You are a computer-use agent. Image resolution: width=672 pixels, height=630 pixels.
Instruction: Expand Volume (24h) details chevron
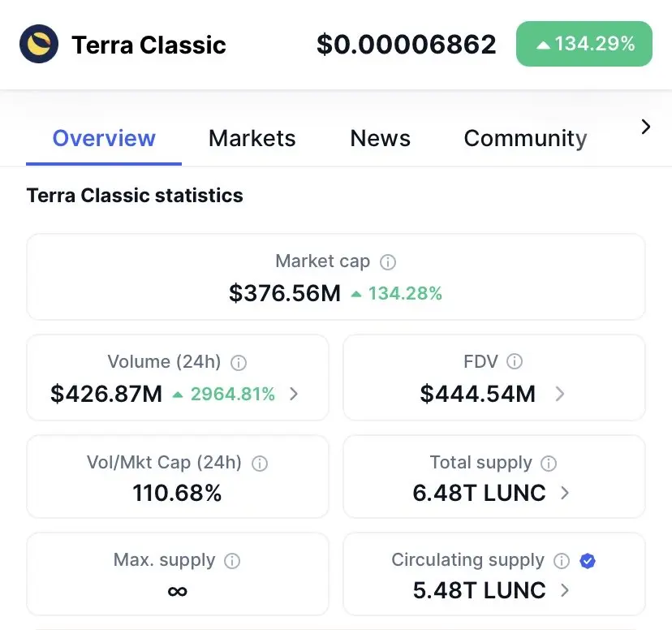(x=294, y=394)
